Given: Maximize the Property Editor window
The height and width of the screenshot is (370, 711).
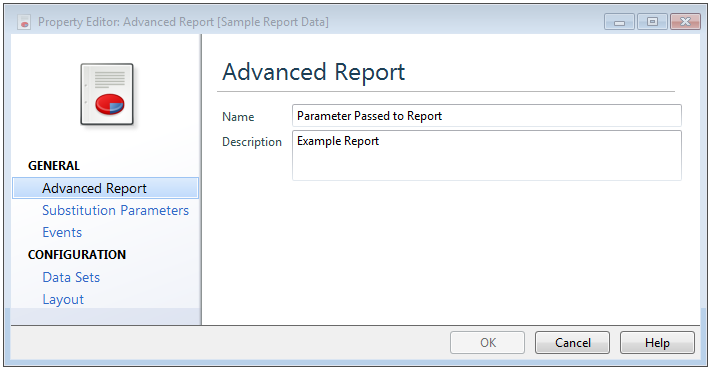Looking at the screenshot, I should 652,22.
